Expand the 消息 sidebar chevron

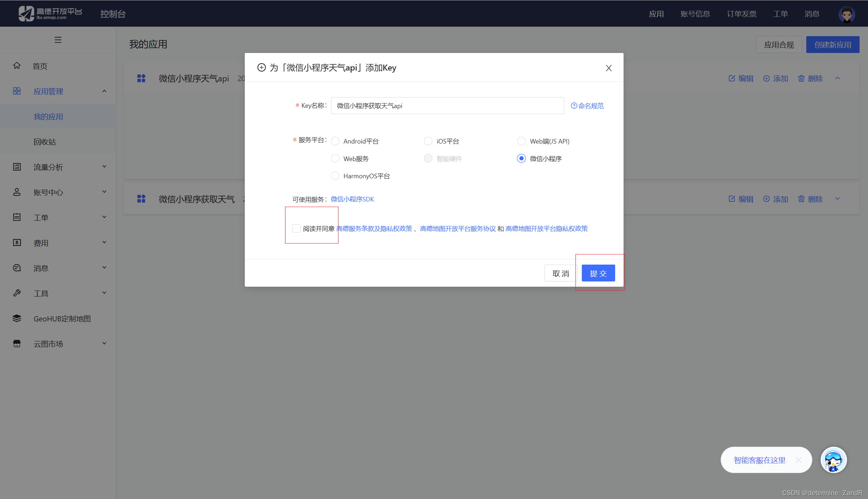pyautogui.click(x=104, y=267)
